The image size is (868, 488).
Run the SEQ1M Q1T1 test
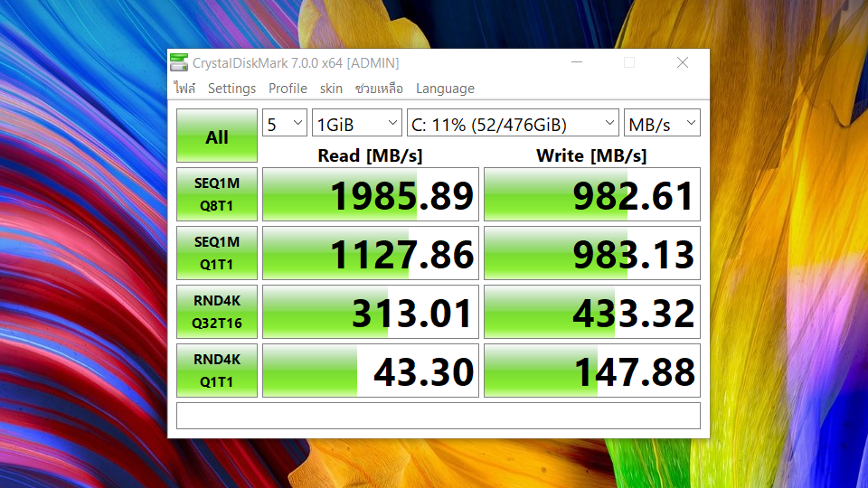tap(217, 253)
